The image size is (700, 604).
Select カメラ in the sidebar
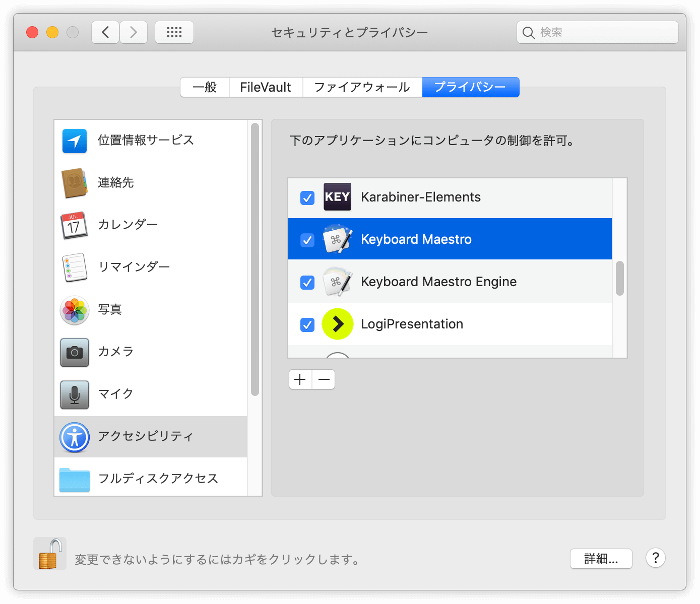click(151, 352)
